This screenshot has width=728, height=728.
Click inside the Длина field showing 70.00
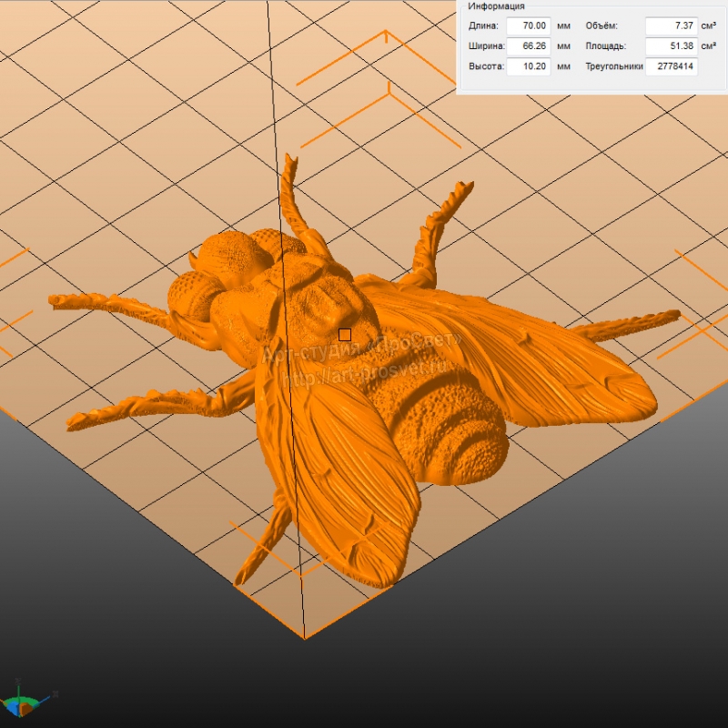click(529, 25)
